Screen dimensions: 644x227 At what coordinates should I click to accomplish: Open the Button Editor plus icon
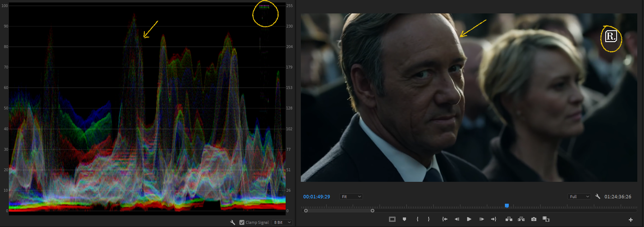(x=631, y=220)
